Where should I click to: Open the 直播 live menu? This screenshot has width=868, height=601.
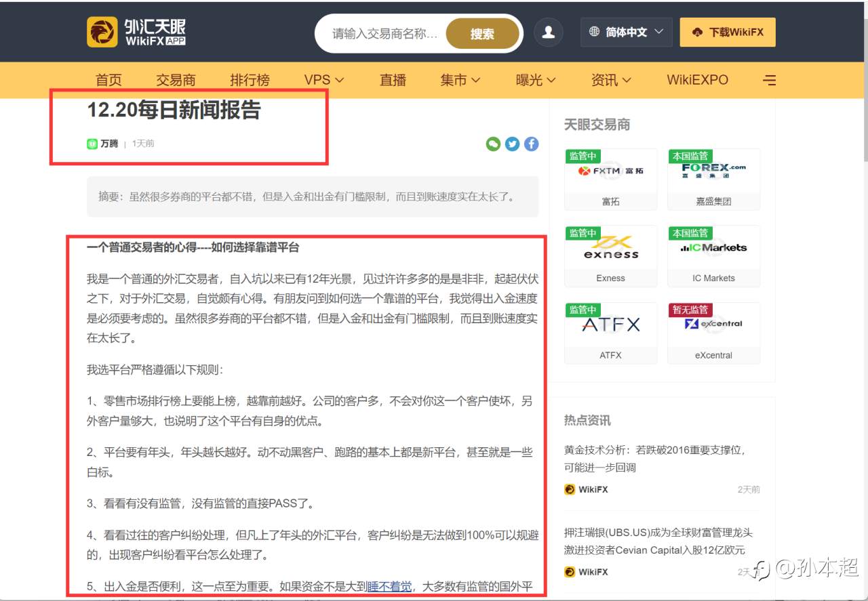tap(393, 80)
